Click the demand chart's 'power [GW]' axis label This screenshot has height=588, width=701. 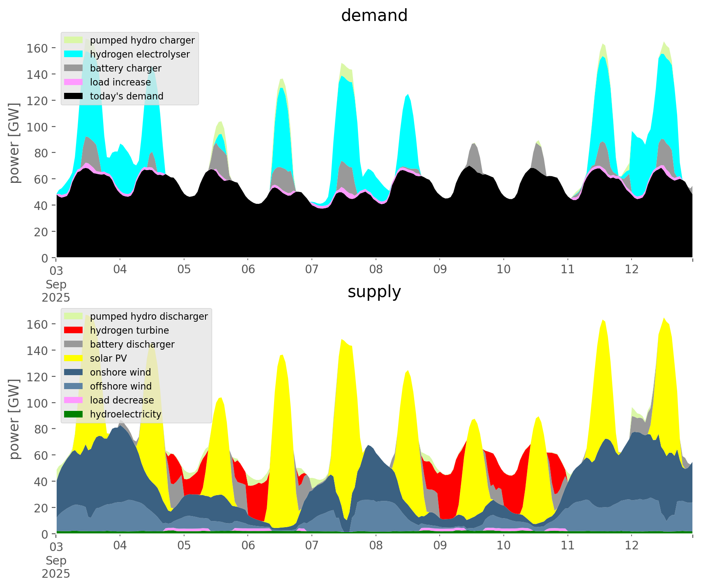[14, 143]
